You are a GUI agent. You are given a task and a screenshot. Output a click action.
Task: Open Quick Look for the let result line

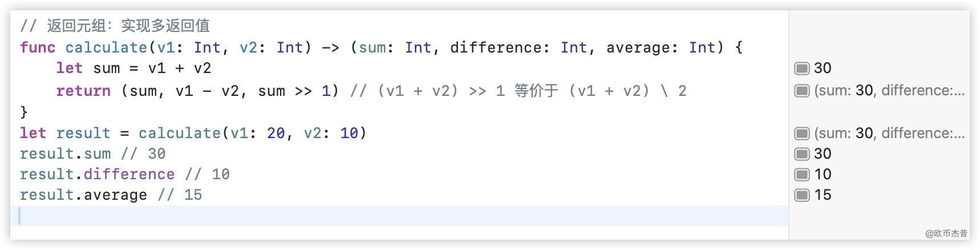(x=802, y=134)
